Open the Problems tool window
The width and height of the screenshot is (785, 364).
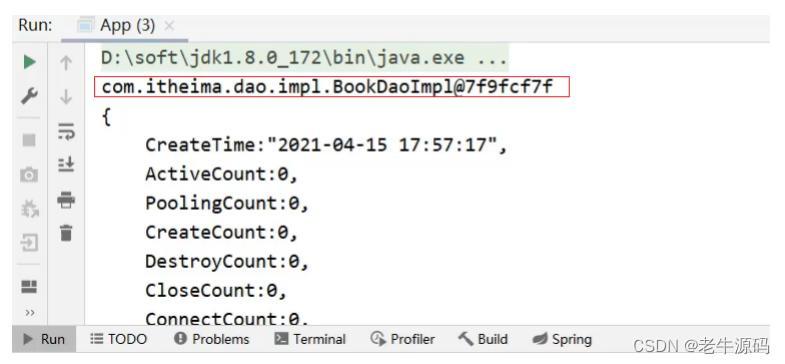[211, 339]
